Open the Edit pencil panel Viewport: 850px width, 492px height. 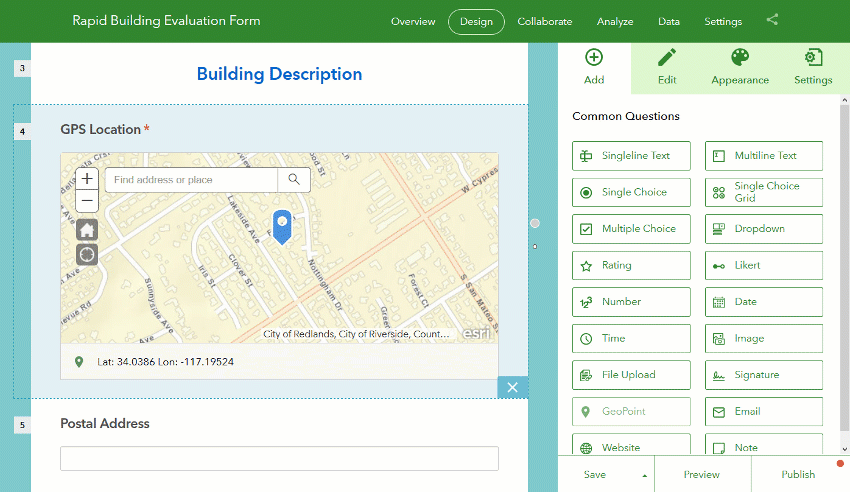point(667,68)
